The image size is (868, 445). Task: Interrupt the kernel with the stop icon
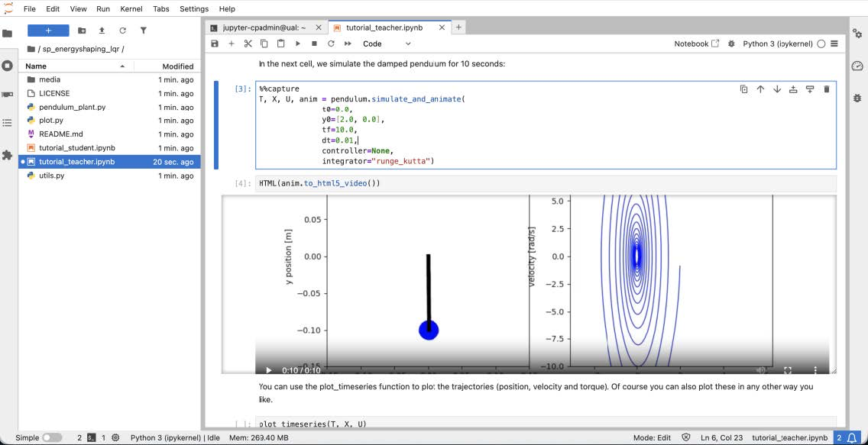[x=313, y=44]
